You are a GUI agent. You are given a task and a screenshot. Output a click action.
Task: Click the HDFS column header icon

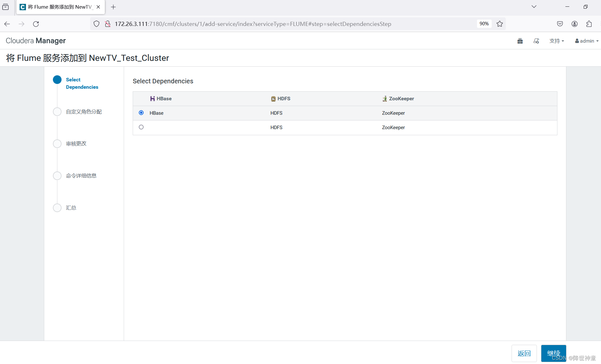click(273, 99)
